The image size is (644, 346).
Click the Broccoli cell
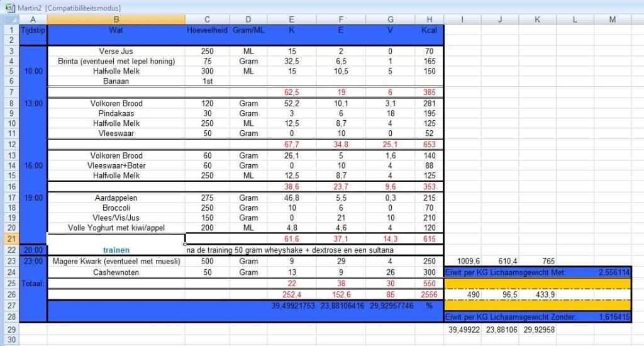click(116, 208)
